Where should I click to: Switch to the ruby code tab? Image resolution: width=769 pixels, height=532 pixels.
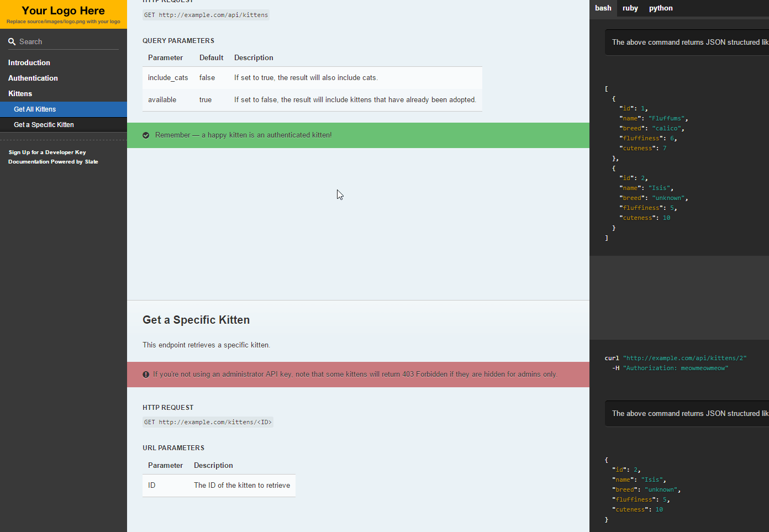[630, 8]
